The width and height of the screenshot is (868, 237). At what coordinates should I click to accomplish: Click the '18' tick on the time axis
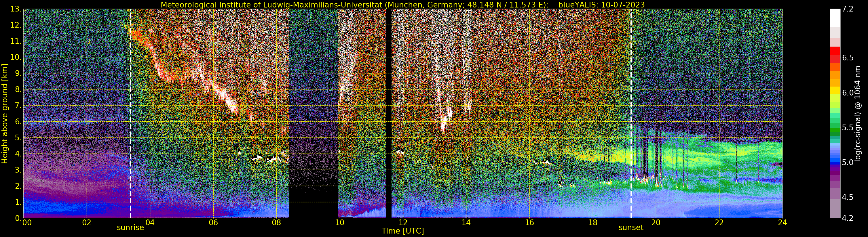[593, 223]
